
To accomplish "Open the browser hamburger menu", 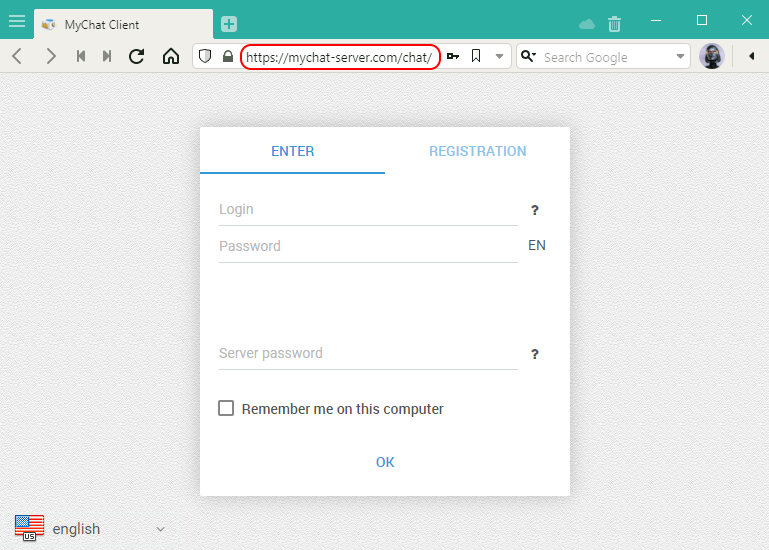I will pos(17,21).
